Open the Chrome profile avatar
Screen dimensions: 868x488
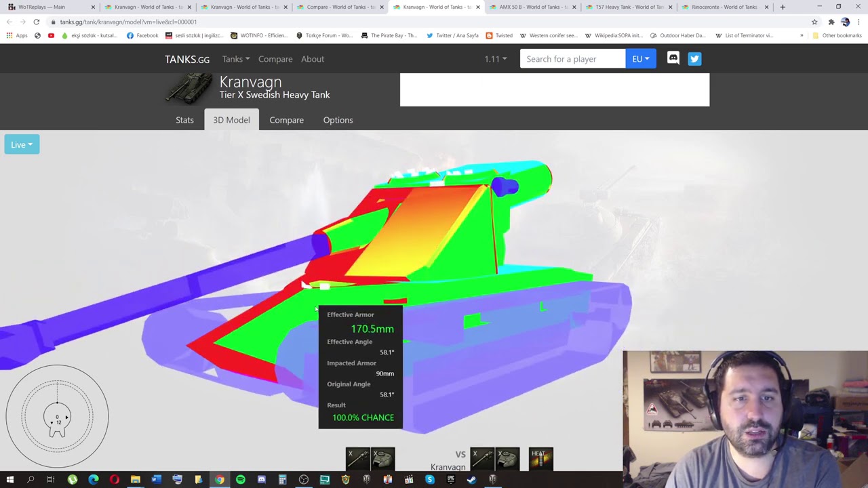pyautogui.click(x=845, y=22)
